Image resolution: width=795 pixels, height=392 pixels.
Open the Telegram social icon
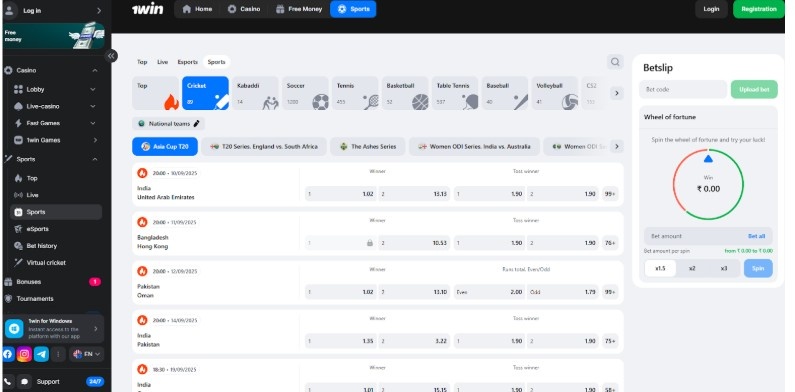(x=41, y=354)
